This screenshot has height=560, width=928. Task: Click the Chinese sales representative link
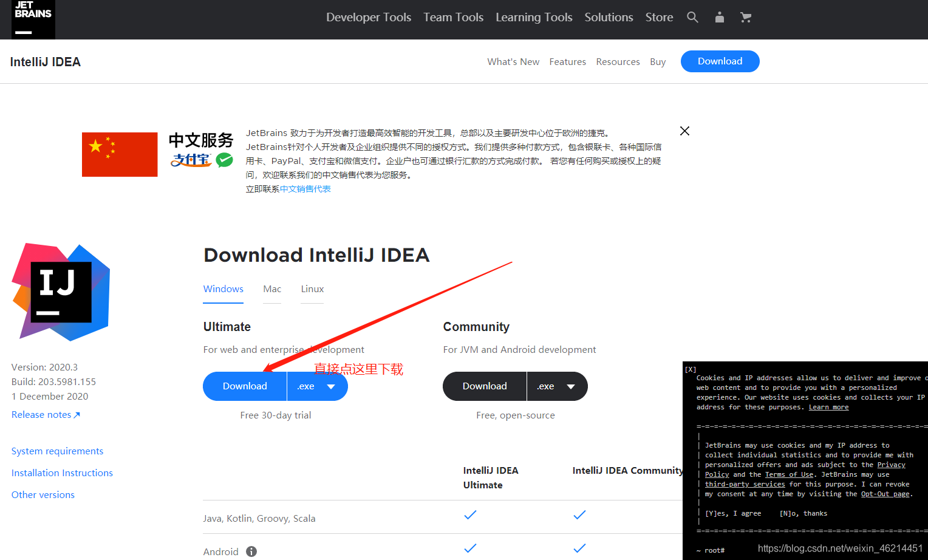coord(305,189)
